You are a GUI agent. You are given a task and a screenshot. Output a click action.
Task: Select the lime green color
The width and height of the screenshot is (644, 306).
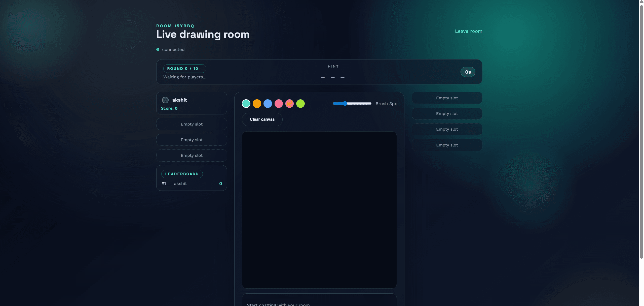[x=300, y=103]
